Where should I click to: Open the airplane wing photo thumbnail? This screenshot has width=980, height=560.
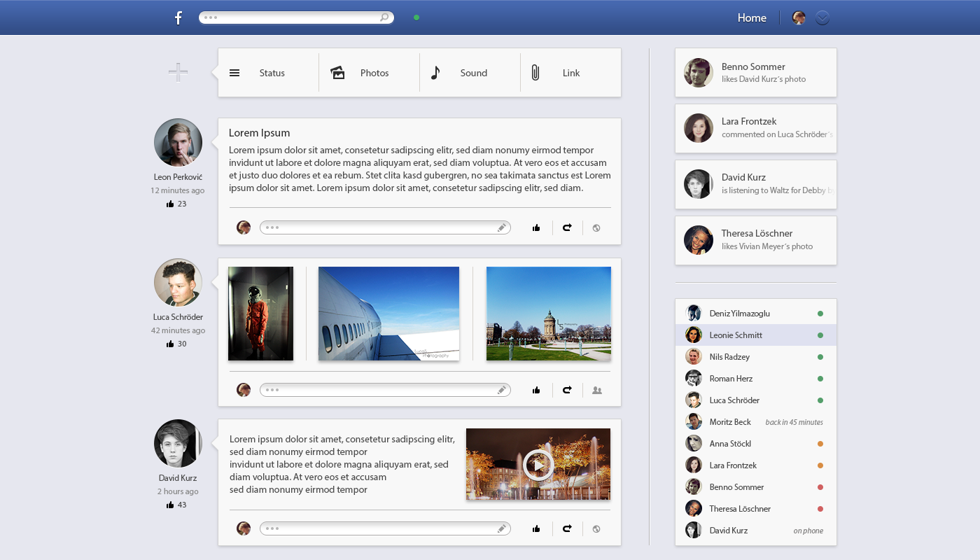388,314
